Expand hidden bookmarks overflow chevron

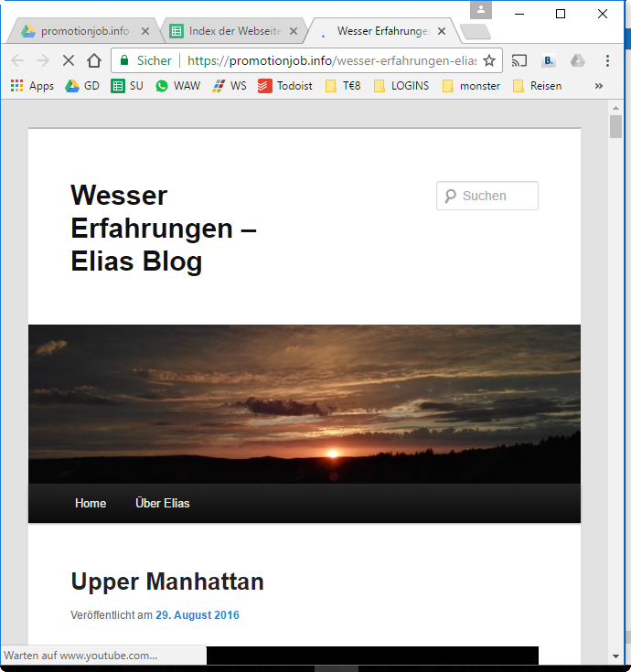point(599,86)
